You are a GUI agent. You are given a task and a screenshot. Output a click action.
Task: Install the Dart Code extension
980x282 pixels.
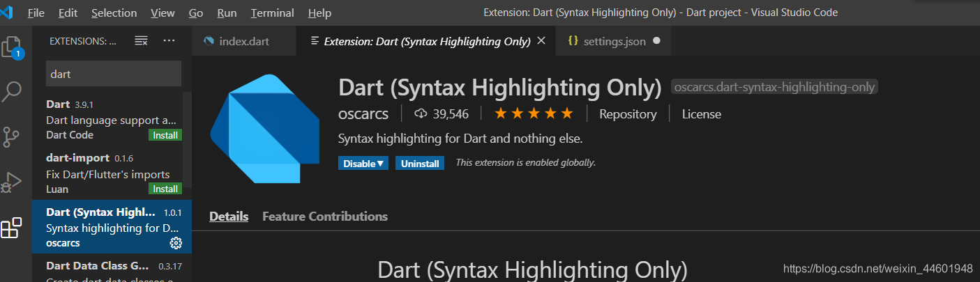(x=165, y=135)
